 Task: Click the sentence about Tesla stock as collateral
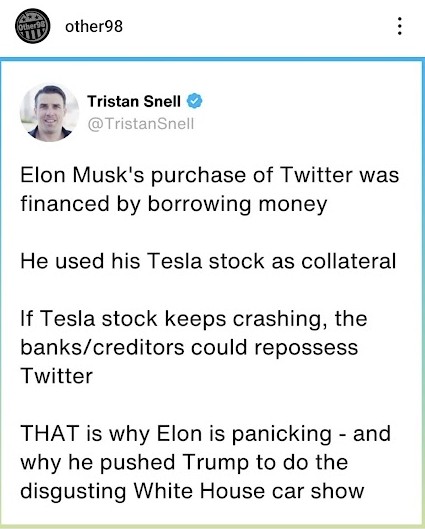tap(208, 261)
